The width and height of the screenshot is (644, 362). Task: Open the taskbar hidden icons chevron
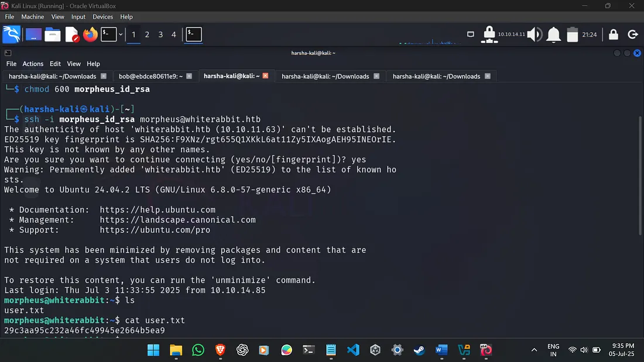click(534, 349)
